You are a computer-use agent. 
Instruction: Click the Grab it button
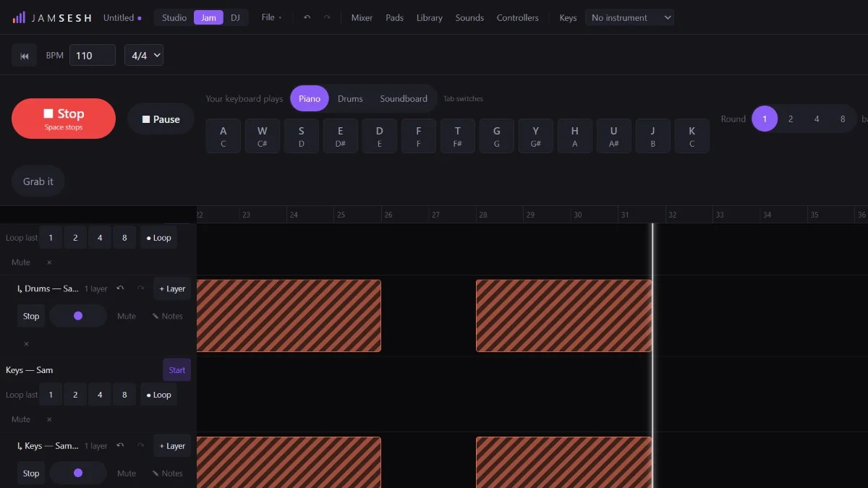38,181
